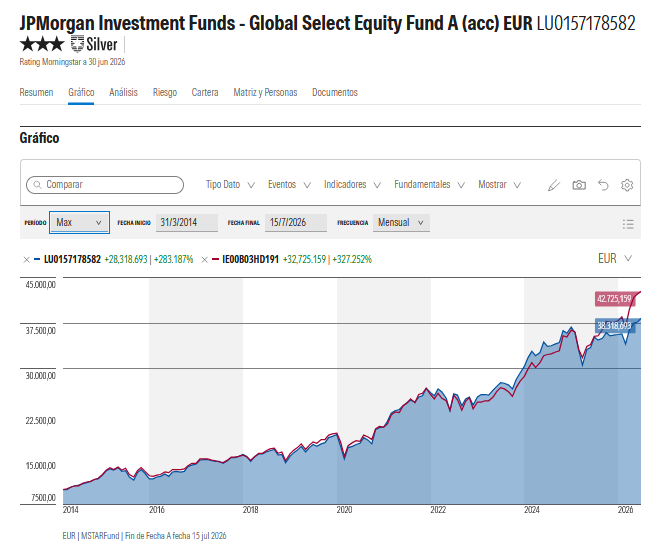Change the EUR currency dropdown
Image resolution: width=655 pixels, height=553 pixels.
tap(615, 259)
